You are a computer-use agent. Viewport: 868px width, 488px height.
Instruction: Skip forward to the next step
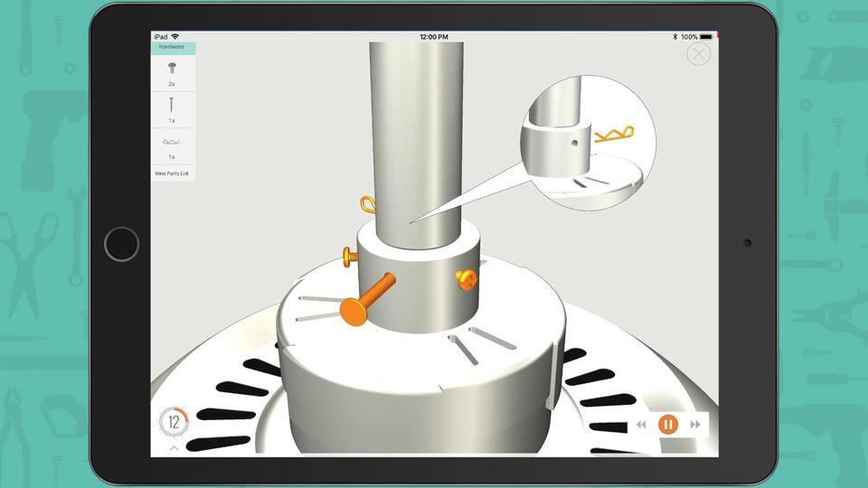click(695, 425)
